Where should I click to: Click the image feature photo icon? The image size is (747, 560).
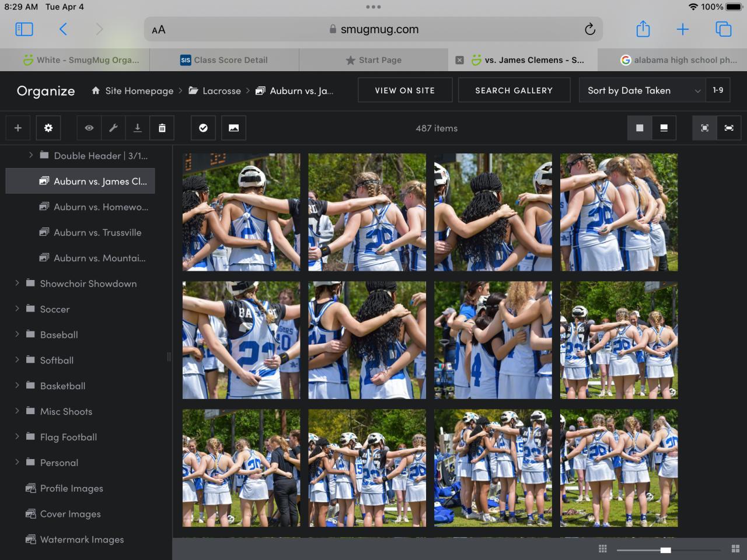point(233,128)
